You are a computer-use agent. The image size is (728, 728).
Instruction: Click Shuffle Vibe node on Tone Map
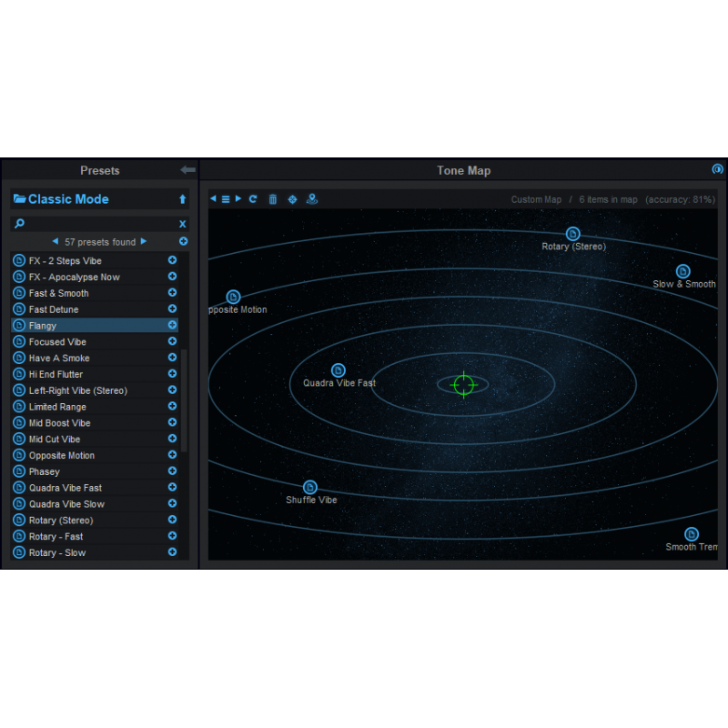pyautogui.click(x=310, y=488)
